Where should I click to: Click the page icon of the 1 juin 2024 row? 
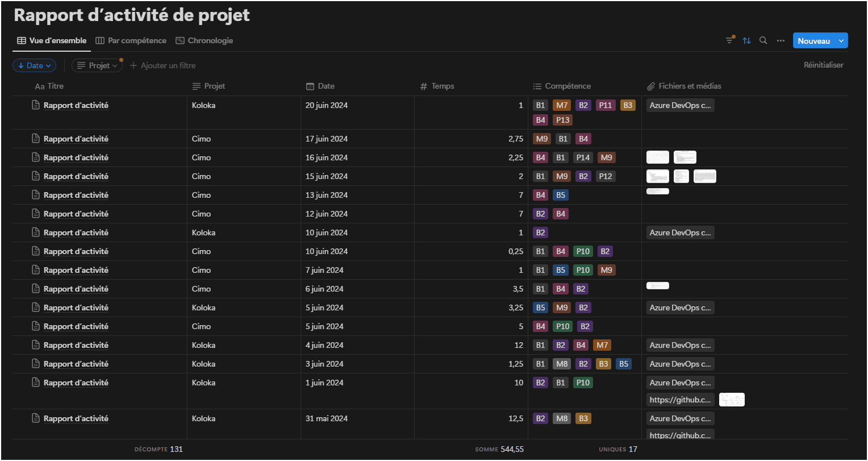coord(36,383)
